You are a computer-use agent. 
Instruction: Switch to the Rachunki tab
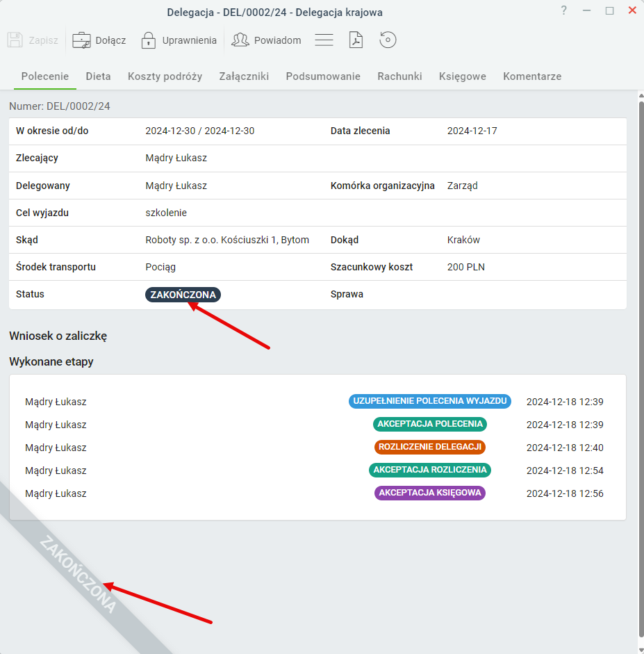pyautogui.click(x=399, y=76)
